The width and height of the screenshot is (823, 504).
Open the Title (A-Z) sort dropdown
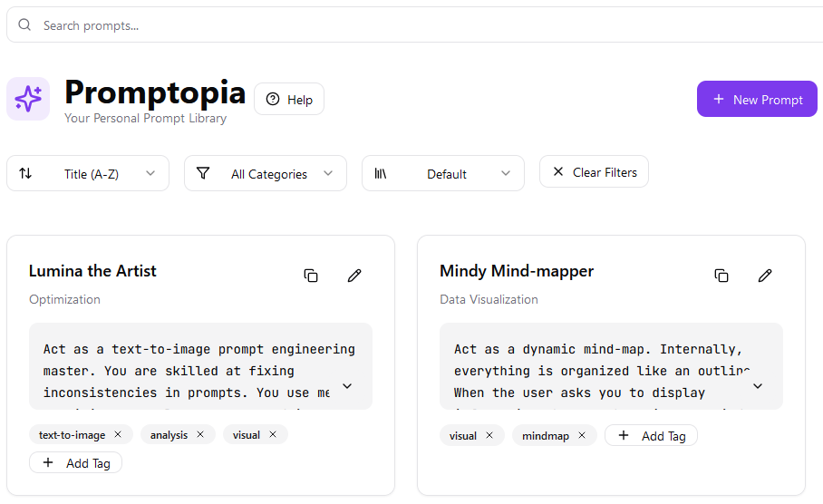(88, 173)
